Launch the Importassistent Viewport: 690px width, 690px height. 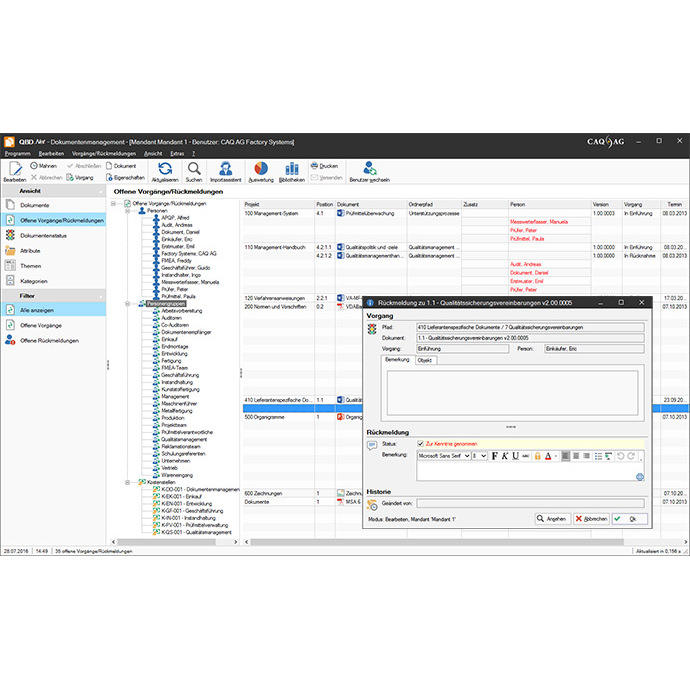click(226, 172)
